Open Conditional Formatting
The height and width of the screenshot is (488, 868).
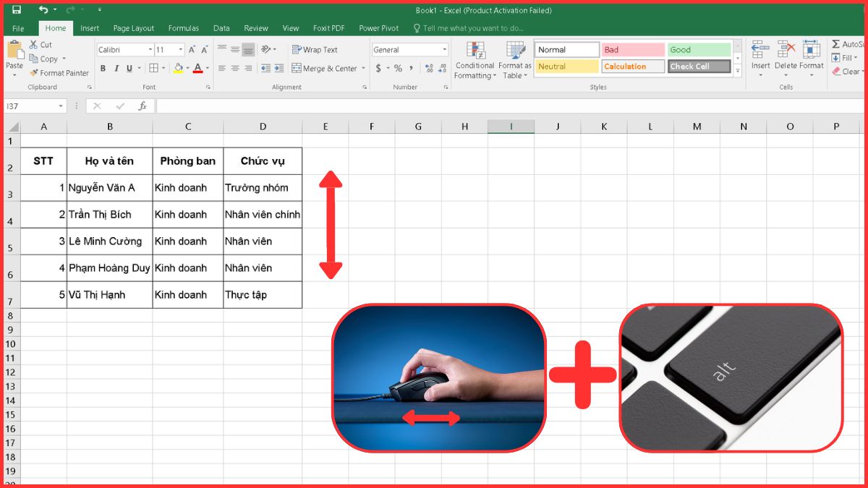[475, 60]
